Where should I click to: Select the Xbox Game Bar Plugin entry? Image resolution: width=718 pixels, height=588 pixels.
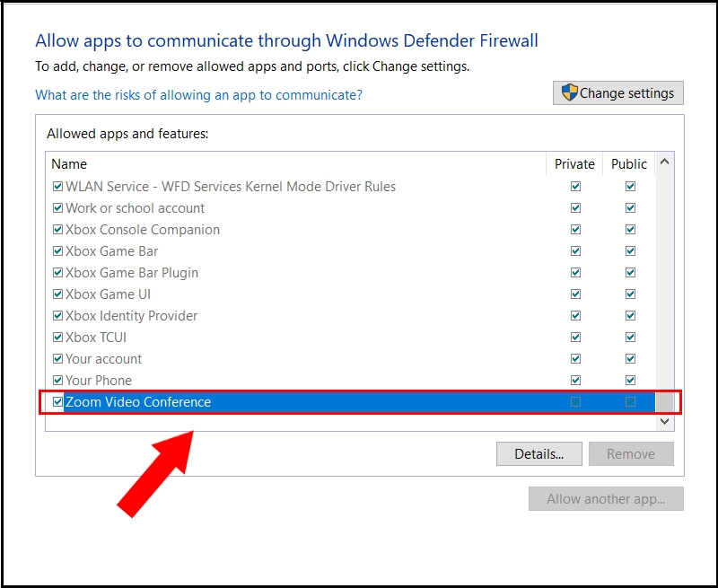point(131,273)
